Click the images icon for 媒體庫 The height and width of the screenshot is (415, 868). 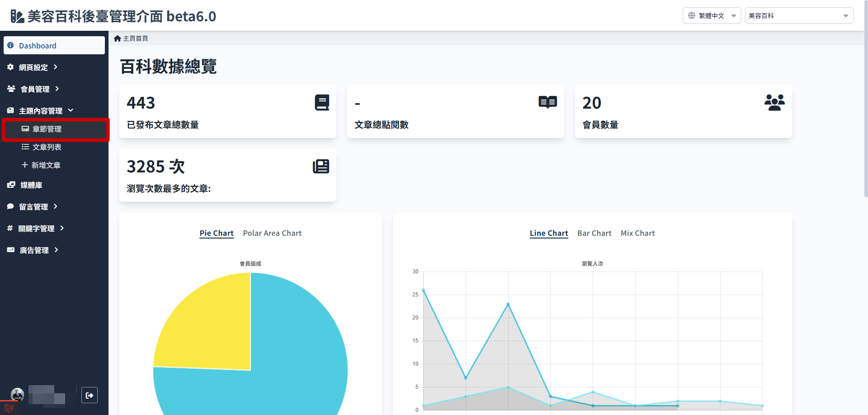tap(11, 185)
